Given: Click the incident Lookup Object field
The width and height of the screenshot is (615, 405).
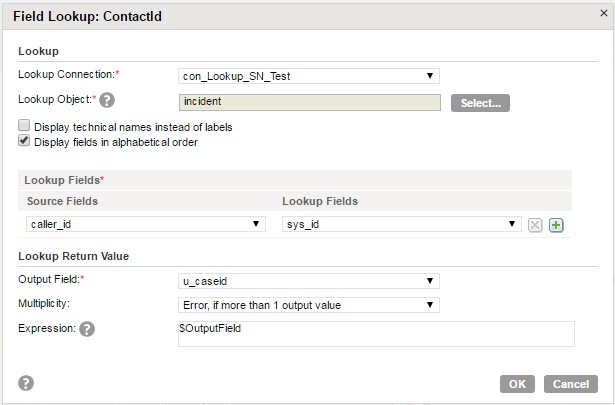Looking at the screenshot, I should click(x=310, y=102).
